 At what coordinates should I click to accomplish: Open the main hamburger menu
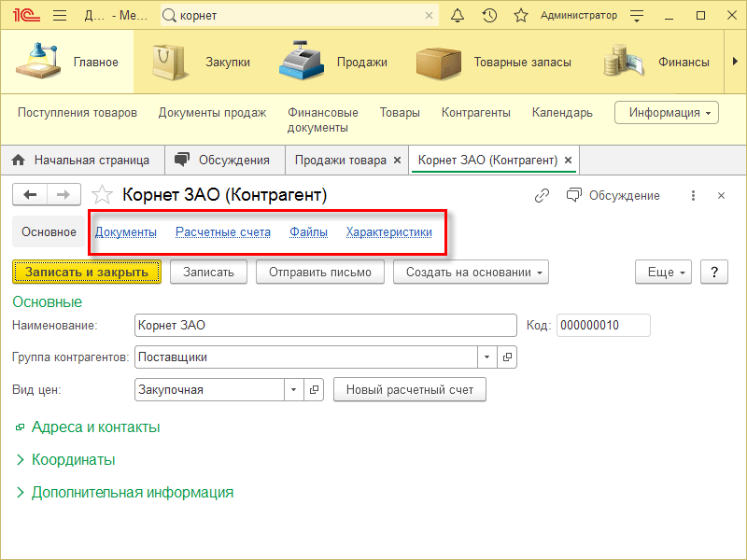click(x=60, y=15)
